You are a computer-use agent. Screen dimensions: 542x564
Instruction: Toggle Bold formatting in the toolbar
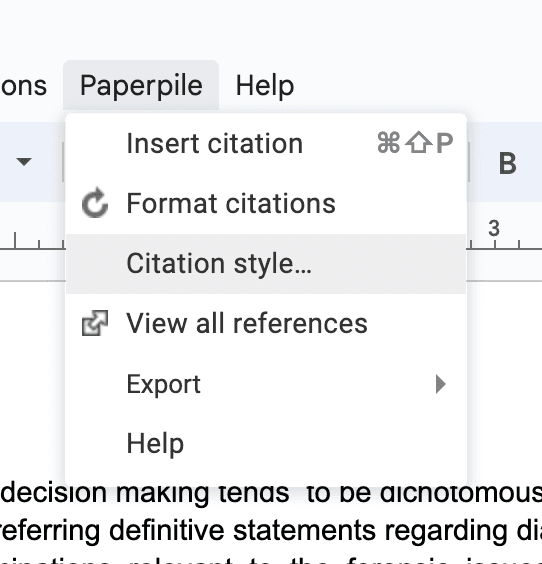click(507, 164)
